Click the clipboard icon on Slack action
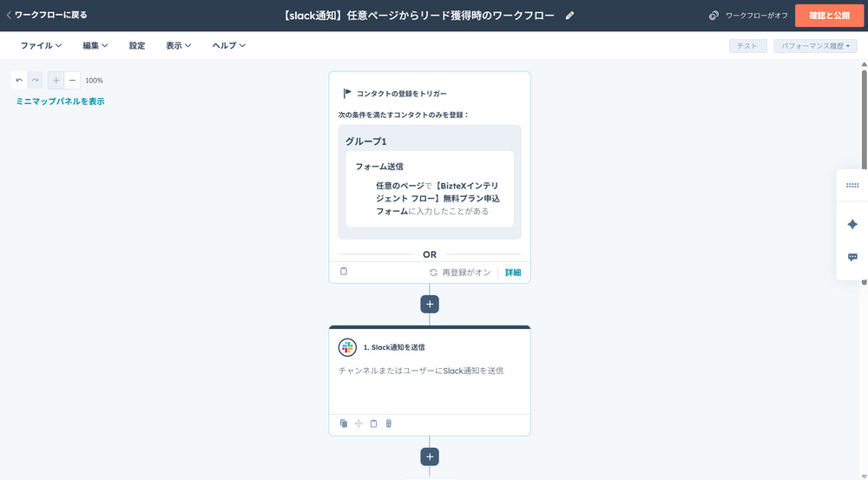 point(373,424)
